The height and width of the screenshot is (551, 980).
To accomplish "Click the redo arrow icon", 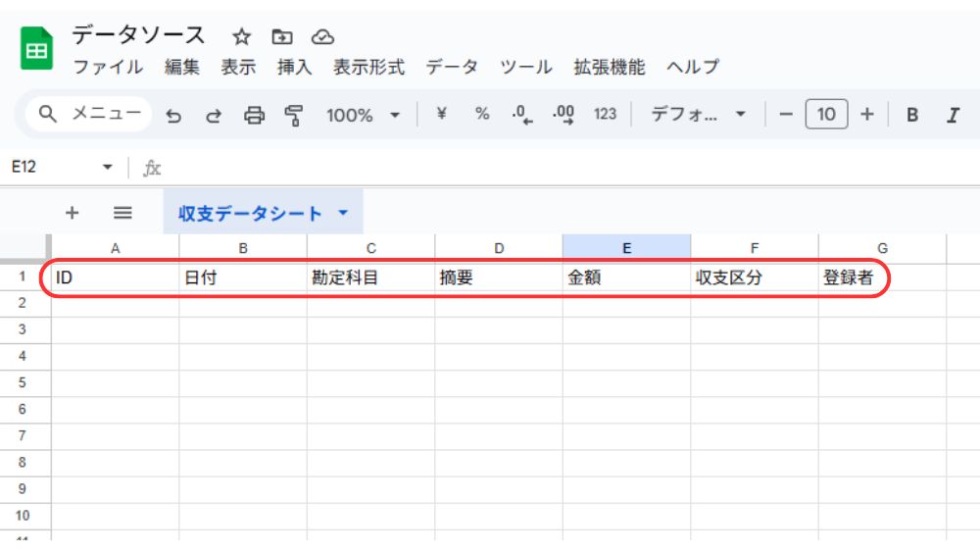I will click(213, 115).
